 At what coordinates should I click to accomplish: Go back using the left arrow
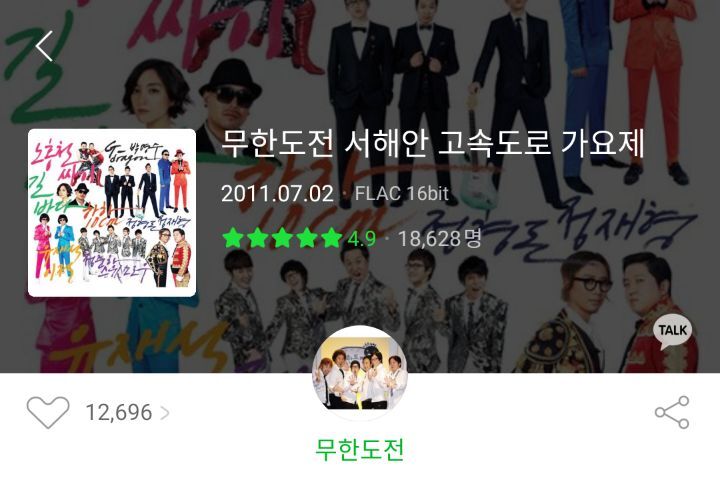(x=44, y=46)
